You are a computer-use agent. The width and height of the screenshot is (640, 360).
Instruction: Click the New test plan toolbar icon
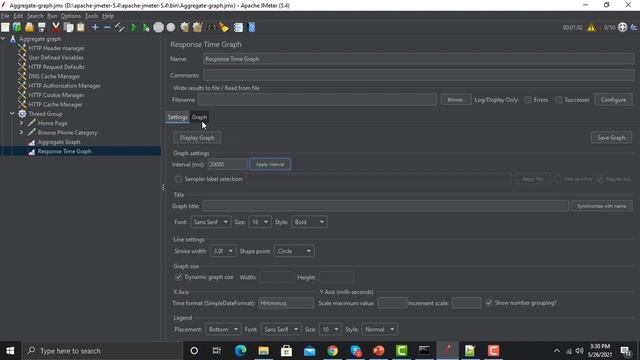5,27
